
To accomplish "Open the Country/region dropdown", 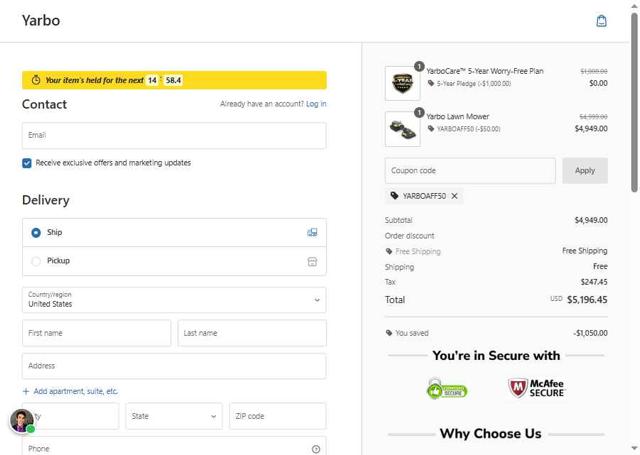I will point(174,300).
